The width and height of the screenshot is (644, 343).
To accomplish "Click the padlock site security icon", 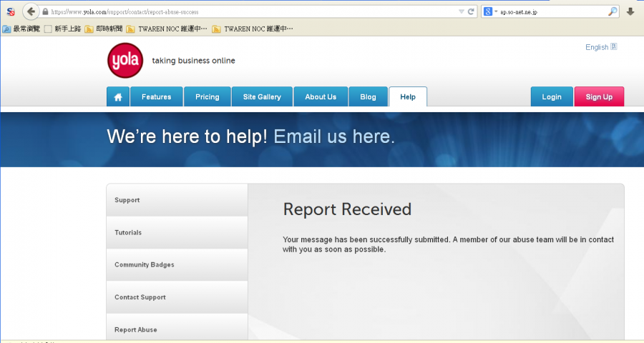I will [x=46, y=12].
